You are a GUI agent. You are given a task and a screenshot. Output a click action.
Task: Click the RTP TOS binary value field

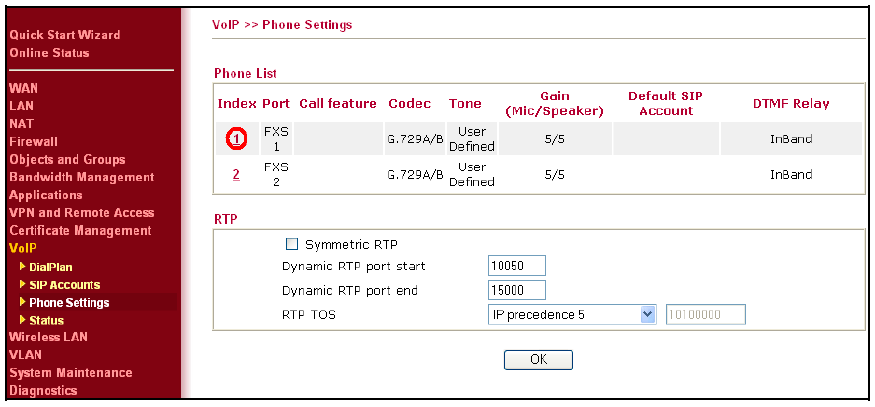tap(706, 315)
